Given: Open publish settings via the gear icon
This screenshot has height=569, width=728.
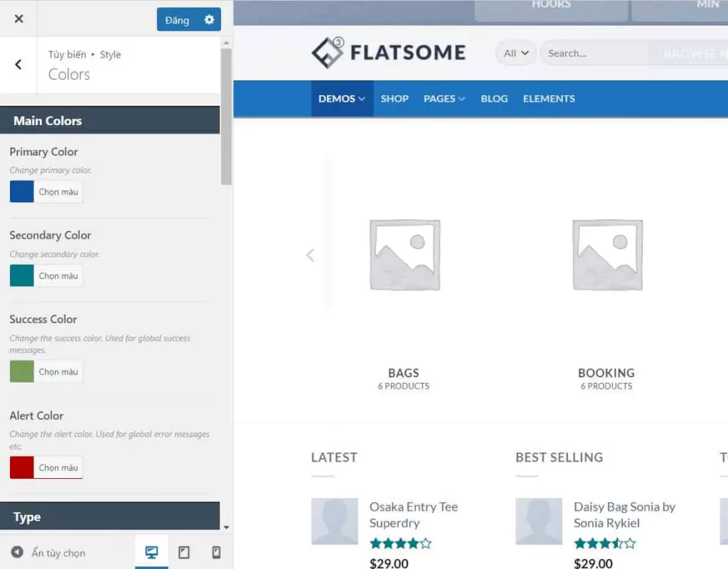Looking at the screenshot, I should tap(209, 20).
